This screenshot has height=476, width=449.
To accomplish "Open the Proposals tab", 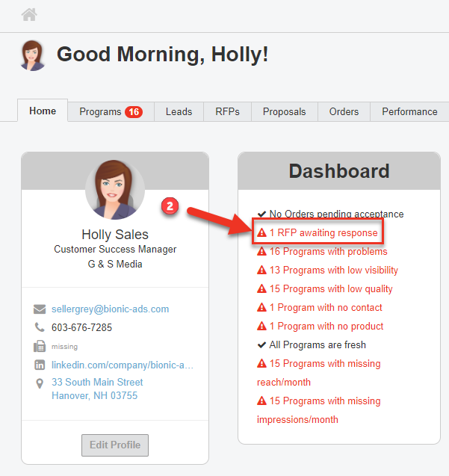I will tap(284, 112).
